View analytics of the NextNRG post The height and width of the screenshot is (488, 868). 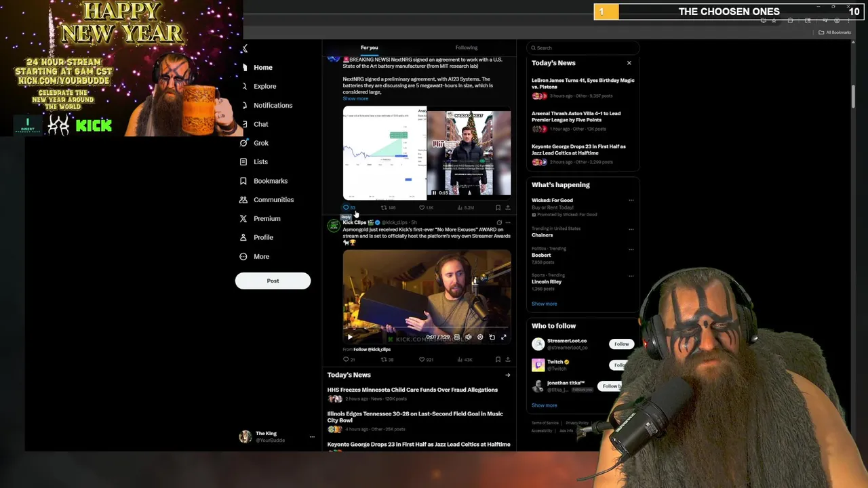465,207
